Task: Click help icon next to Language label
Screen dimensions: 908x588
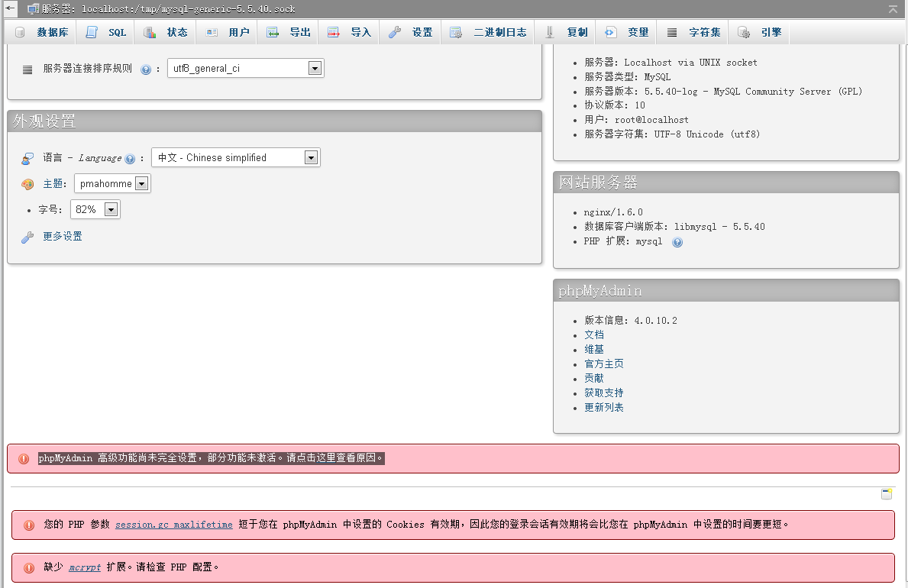Action: [130, 159]
